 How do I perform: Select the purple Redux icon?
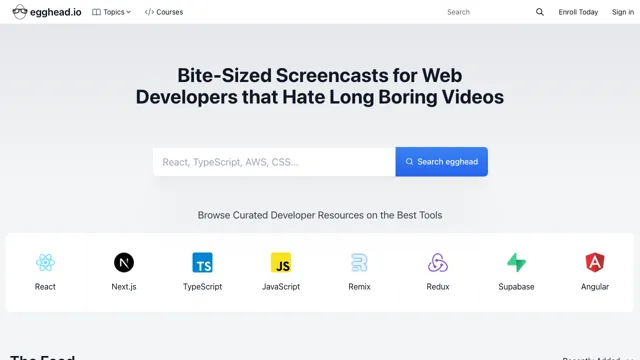(438, 262)
